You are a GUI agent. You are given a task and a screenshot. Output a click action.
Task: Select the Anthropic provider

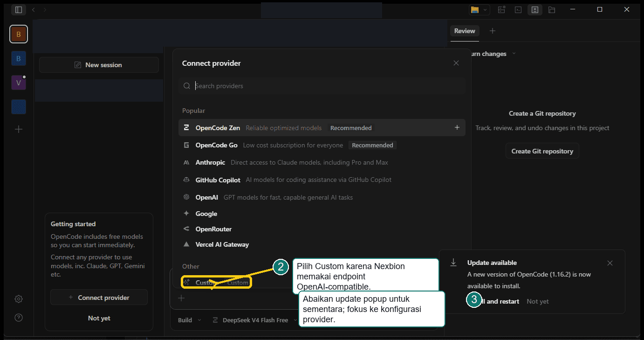322,162
